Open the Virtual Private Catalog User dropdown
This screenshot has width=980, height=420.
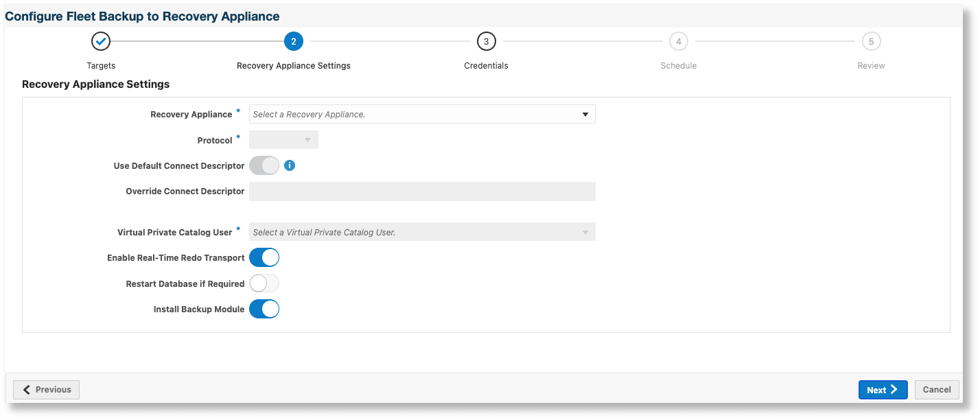pyautogui.click(x=422, y=232)
